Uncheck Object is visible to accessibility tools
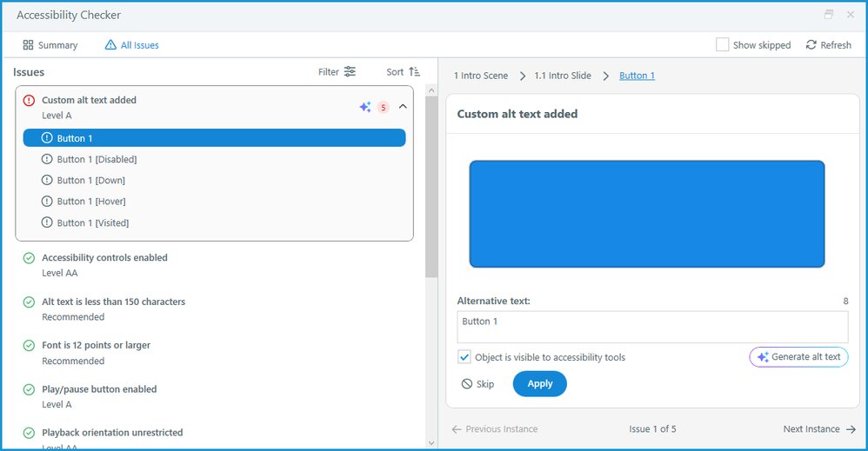 coord(465,357)
